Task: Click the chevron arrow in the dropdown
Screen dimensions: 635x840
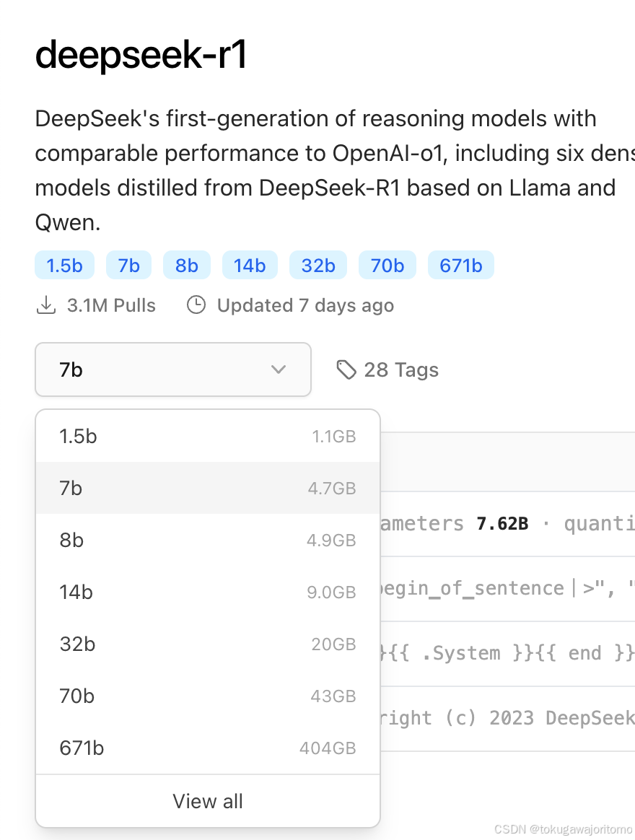Action: [278, 369]
